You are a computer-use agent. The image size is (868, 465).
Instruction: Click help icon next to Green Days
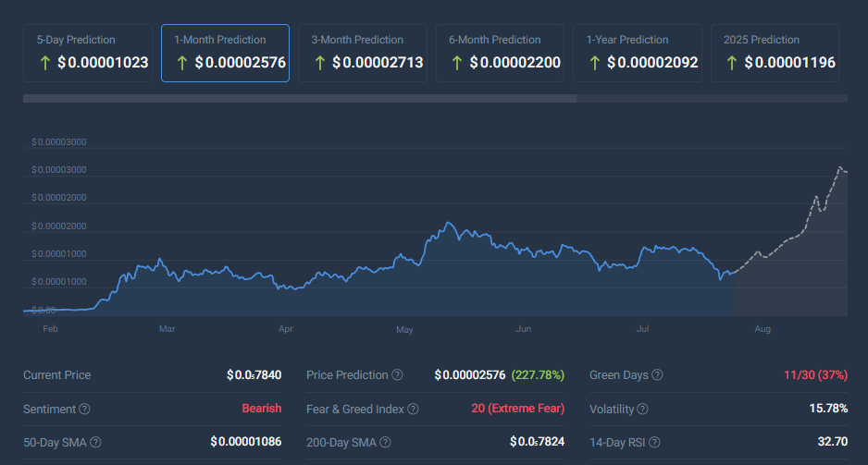click(x=657, y=375)
